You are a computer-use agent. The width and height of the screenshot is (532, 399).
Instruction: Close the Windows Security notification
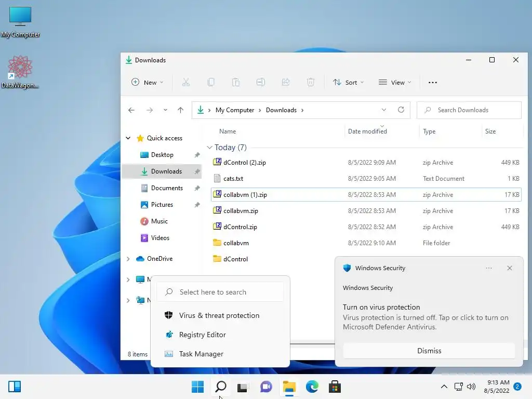point(510,268)
